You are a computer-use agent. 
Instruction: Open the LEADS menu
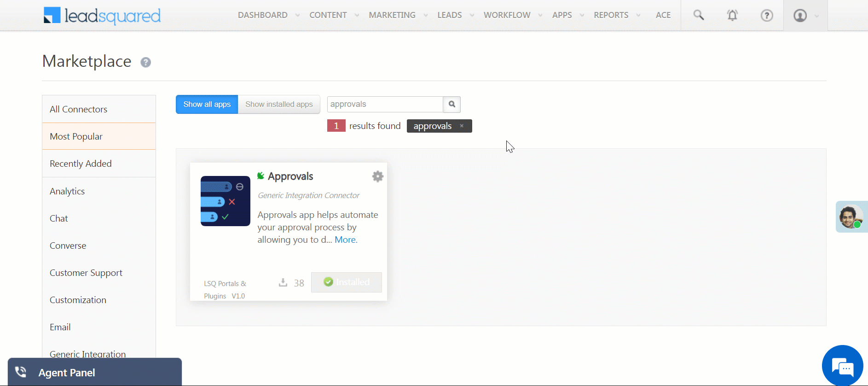[x=450, y=15]
